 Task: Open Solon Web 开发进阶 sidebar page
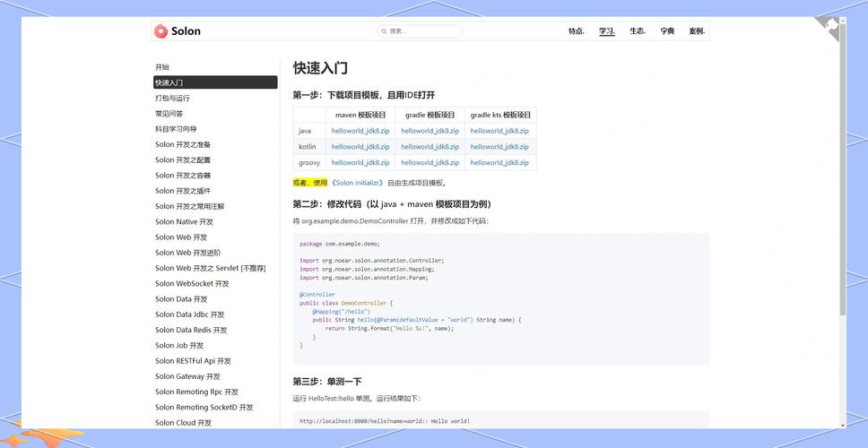click(x=187, y=253)
